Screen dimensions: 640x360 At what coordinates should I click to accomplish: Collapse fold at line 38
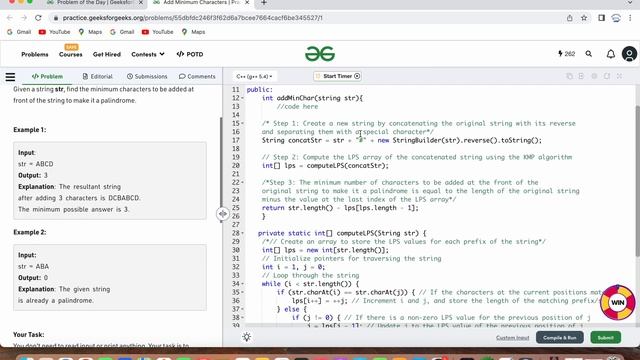pos(242,318)
